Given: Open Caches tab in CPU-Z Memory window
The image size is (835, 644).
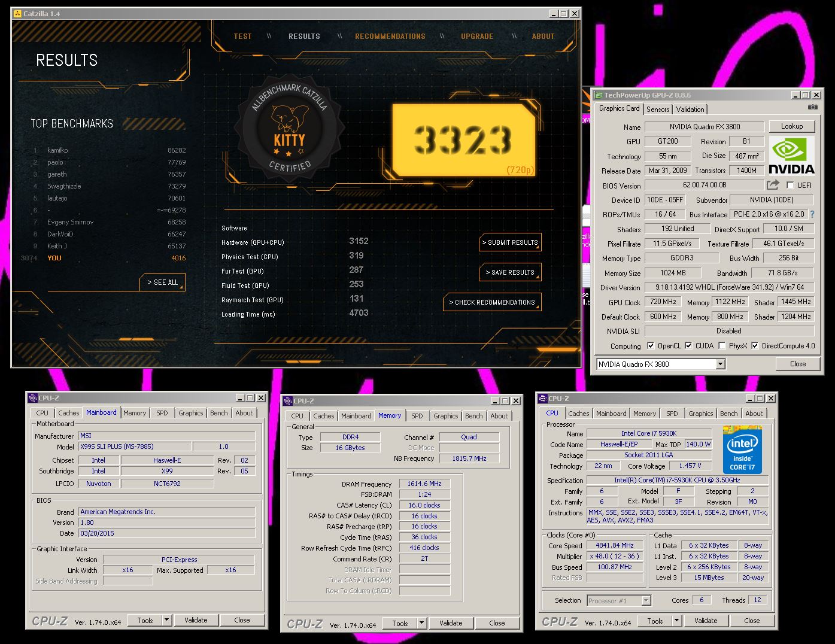Looking at the screenshot, I should click(x=323, y=416).
